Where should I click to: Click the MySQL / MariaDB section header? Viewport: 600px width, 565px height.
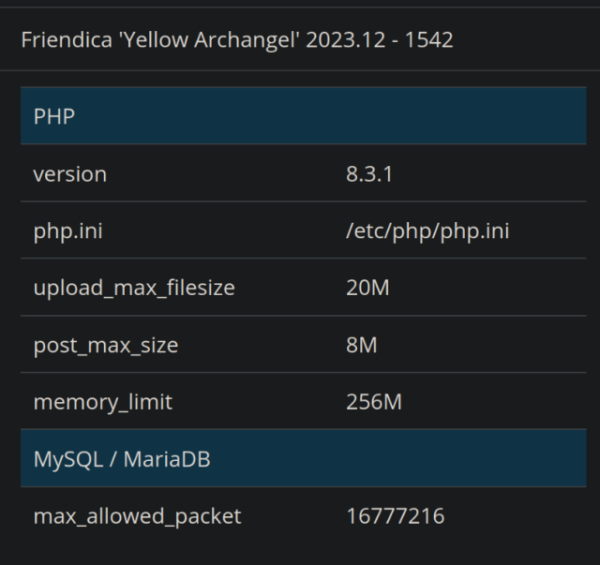(303, 458)
